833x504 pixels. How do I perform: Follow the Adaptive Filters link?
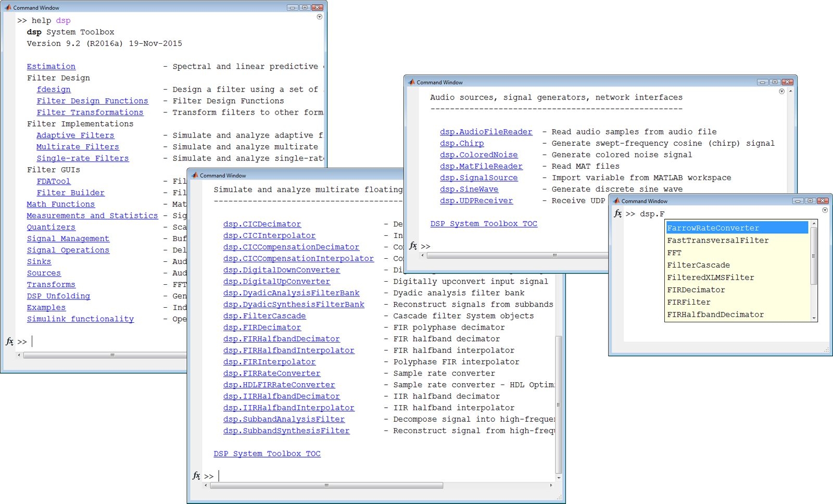click(x=75, y=135)
